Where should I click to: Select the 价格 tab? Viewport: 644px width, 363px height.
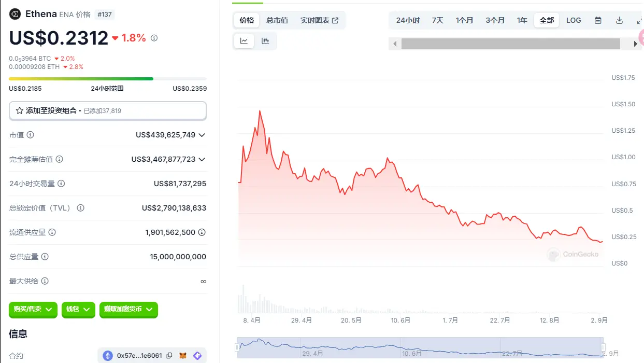point(246,20)
